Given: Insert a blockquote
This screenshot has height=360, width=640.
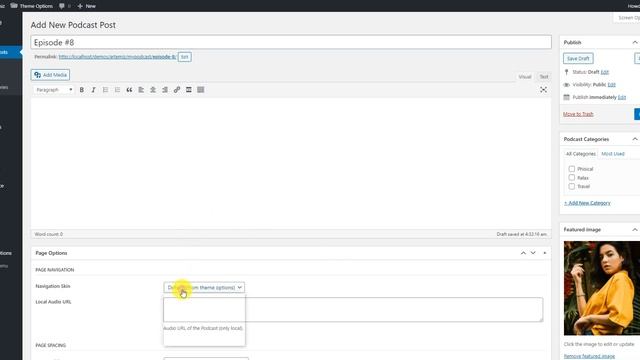Looking at the screenshot, I should click(x=129, y=90).
